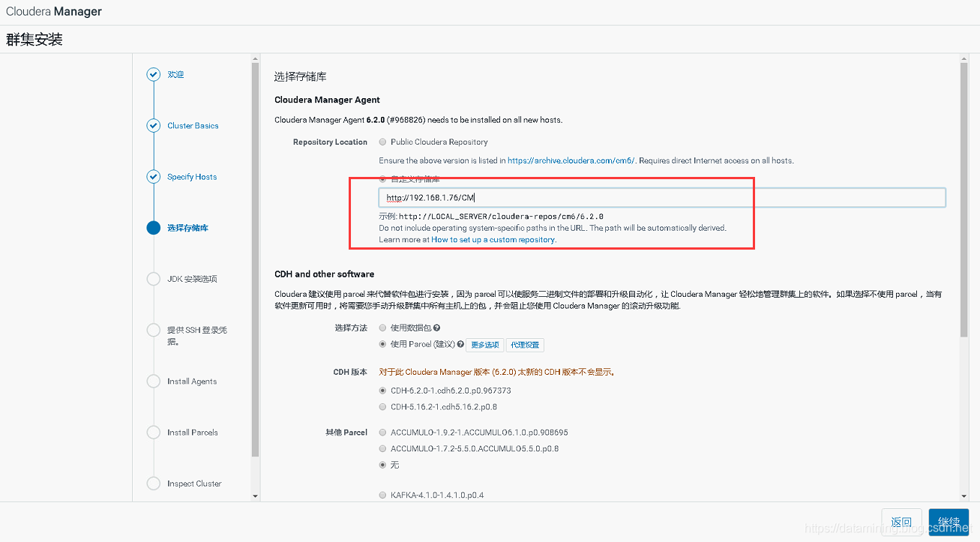Select ACCUMULO-1.7.2-5.5.0.ACCUMULO5.5.0.p0.8 parcel
Screen dimensions: 980x542
(x=383, y=449)
